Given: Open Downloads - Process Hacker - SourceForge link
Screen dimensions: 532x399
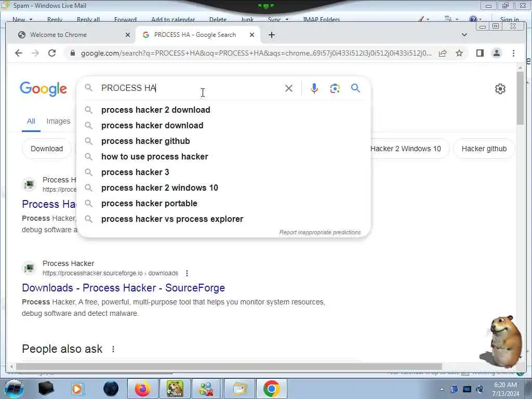Looking at the screenshot, I should [124, 288].
